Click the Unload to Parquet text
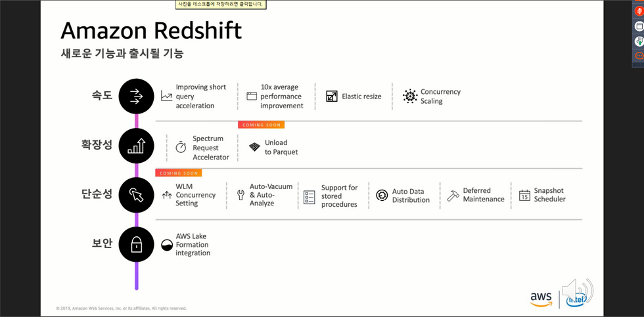The image size is (644, 317). (x=281, y=147)
